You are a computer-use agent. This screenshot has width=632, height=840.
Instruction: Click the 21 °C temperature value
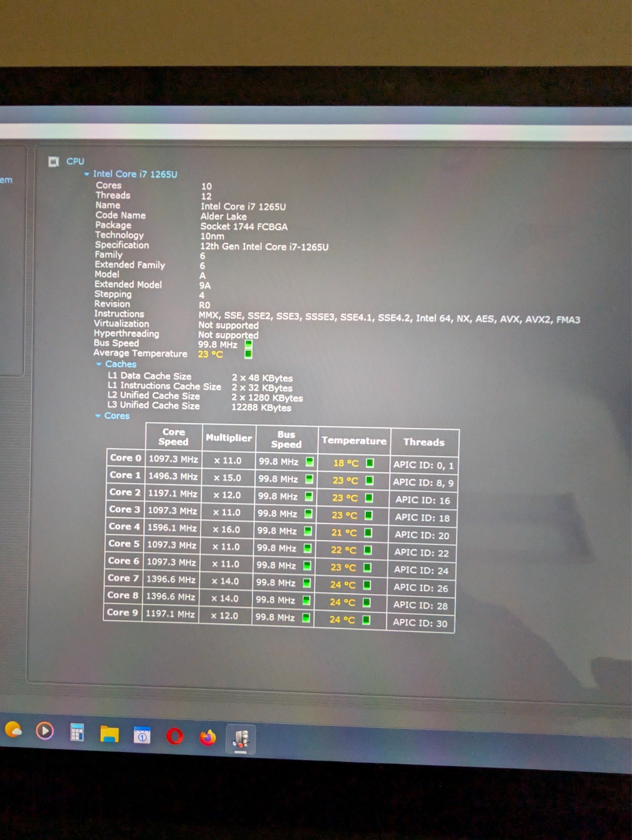(x=344, y=532)
